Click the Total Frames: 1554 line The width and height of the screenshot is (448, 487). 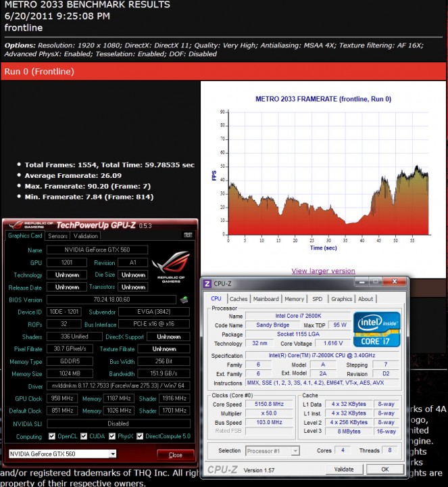point(109,165)
